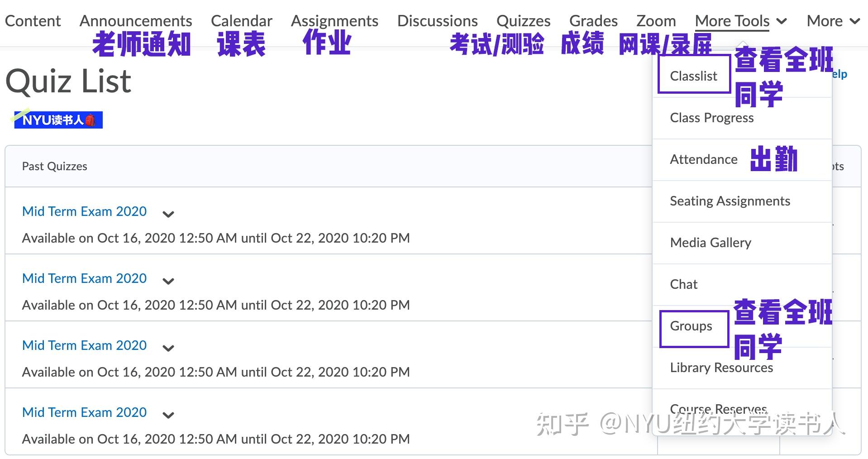The width and height of the screenshot is (868, 459).
Task: Select Groups from the menu
Action: tap(691, 326)
